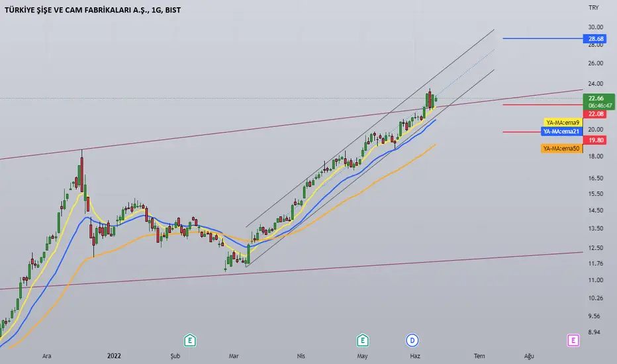This screenshot has width=617, height=364.
Task: Click the 30.00 value on price scale
Action: [x=595, y=27]
